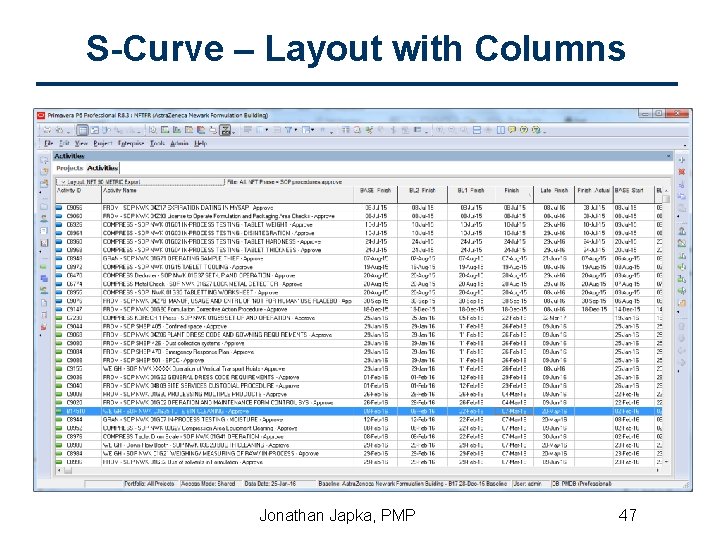The image size is (720, 540).
Task: Click the vertical scrollbar down arrow
Action: coord(666,462)
